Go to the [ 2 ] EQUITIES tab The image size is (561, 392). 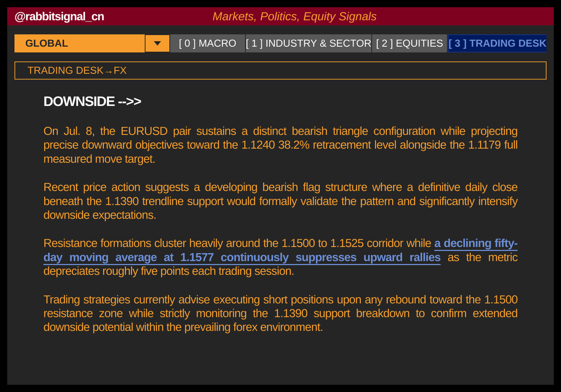pos(410,43)
